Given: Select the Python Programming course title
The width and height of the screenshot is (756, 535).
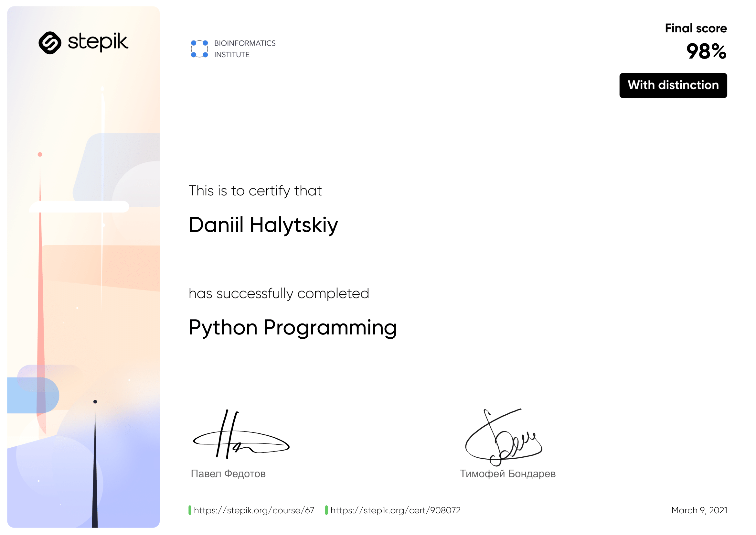Looking at the screenshot, I should (293, 328).
